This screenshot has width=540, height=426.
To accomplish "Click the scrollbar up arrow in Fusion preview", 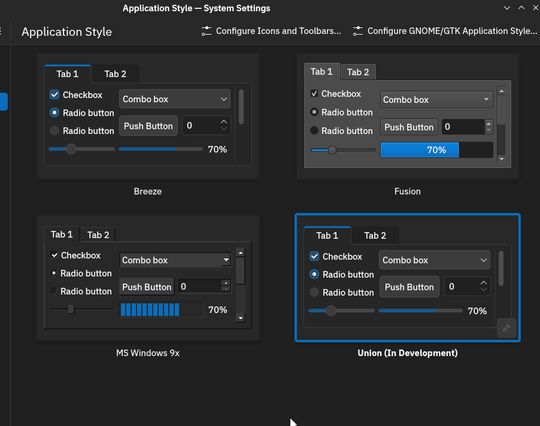I will tap(501, 91).
